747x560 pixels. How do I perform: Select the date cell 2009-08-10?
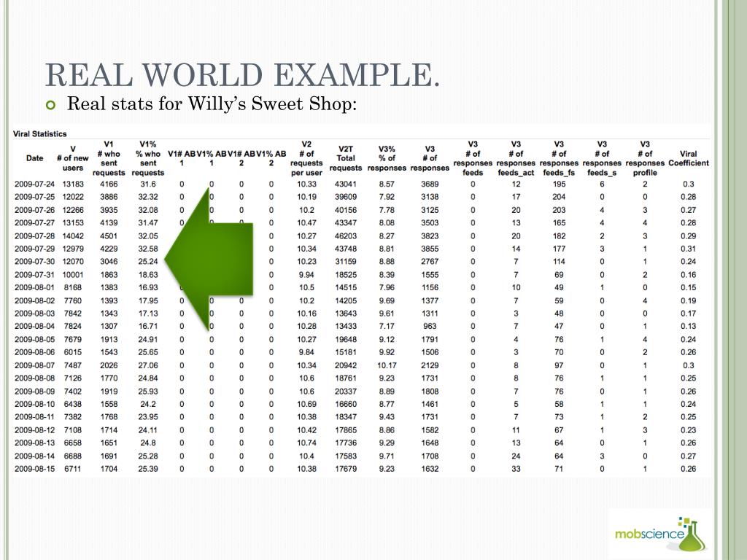click(x=34, y=404)
